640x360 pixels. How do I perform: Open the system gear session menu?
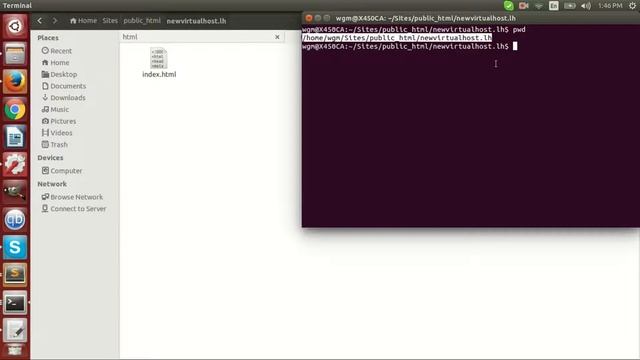(x=632, y=6)
